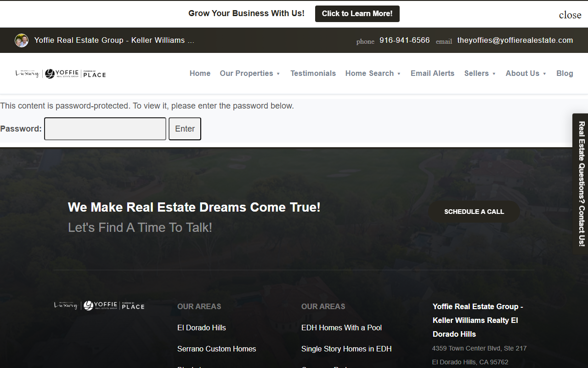Click the 'We Make Real Estate Dreams Come True!' heading
This screenshot has height=368, width=588.
(x=194, y=207)
